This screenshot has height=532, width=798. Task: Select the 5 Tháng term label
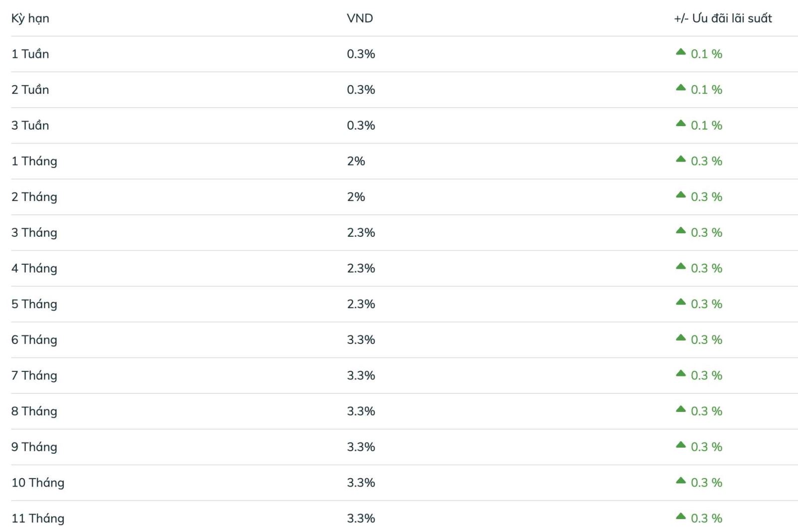(34, 304)
